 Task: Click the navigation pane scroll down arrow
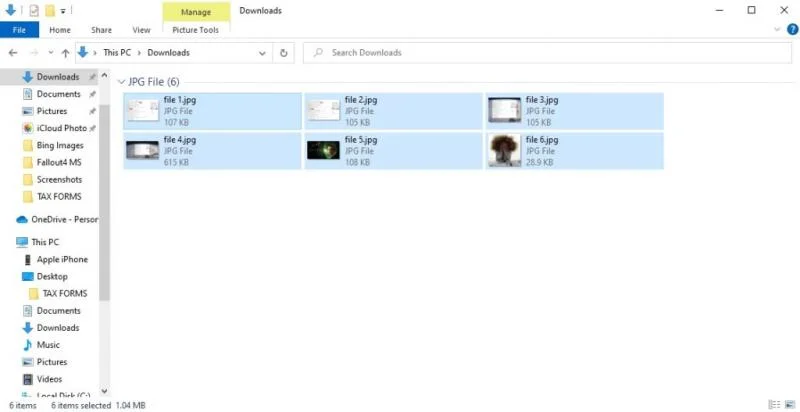point(104,391)
